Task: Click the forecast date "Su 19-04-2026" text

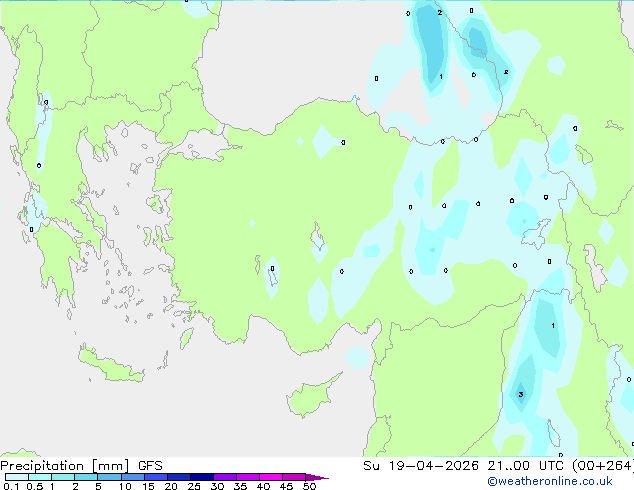Action: pyautogui.click(x=421, y=465)
